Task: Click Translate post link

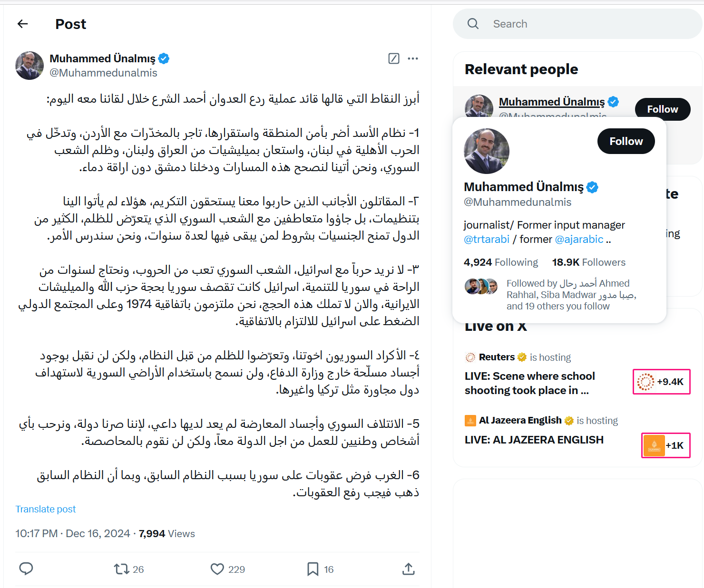Action: 46,509
